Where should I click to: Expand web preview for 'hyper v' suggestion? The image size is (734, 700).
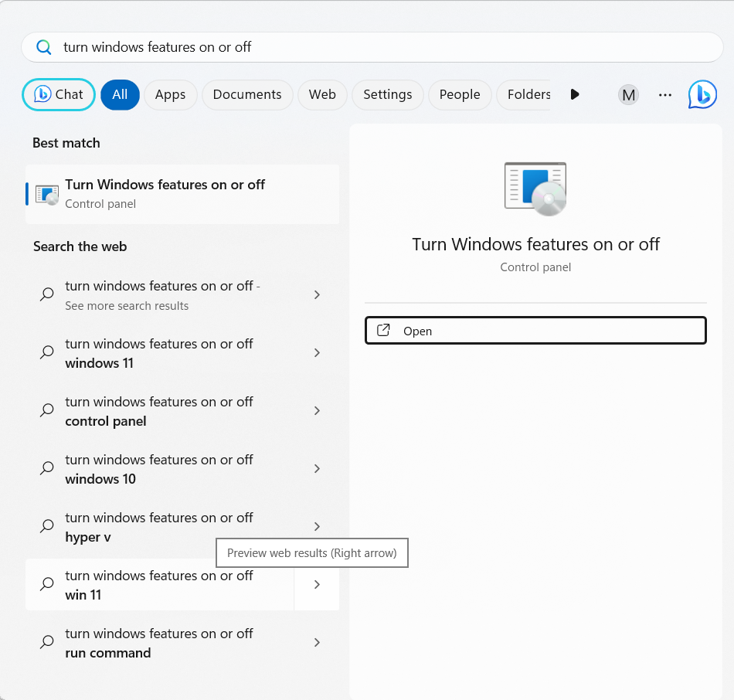point(317,527)
